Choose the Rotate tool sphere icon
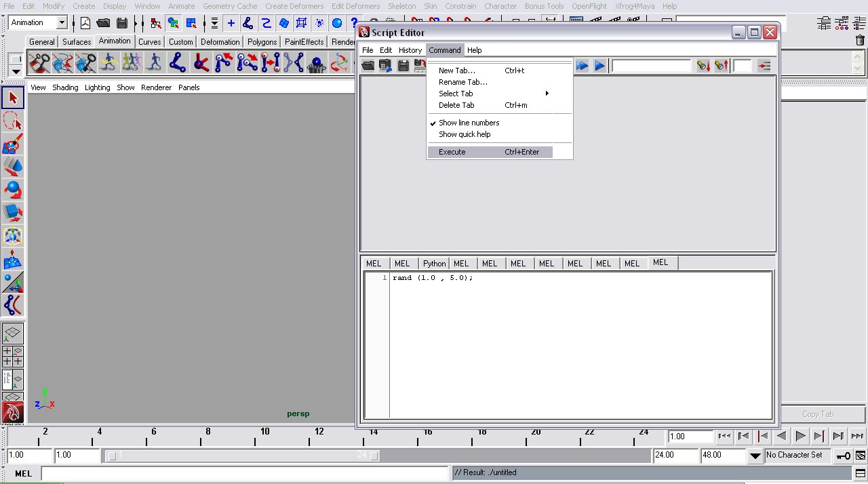This screenshot has width=868, height=484. click(12, 190)
